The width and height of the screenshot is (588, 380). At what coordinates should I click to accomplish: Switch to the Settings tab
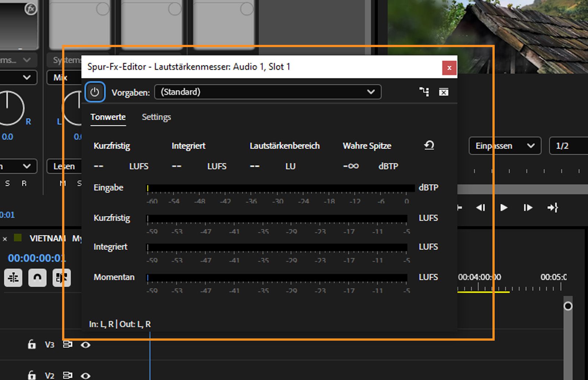coord(156,117)
